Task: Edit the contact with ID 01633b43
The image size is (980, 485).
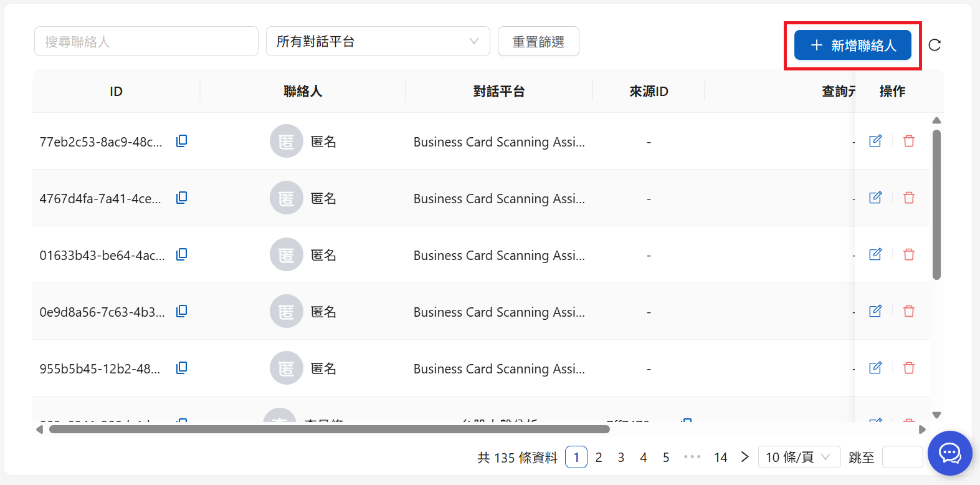Action: [875, 254]
